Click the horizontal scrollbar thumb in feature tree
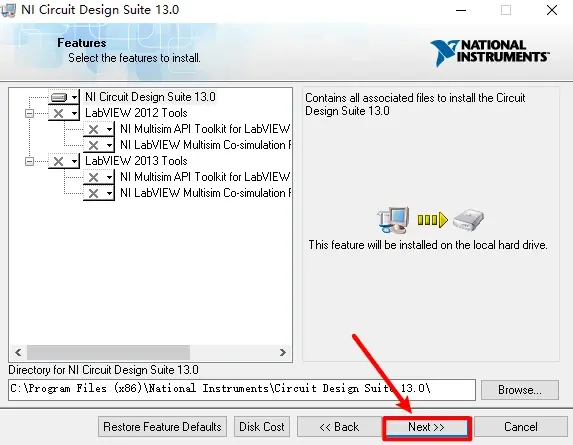The height and width of the screenshot is (445, 573). pos(108,352)
